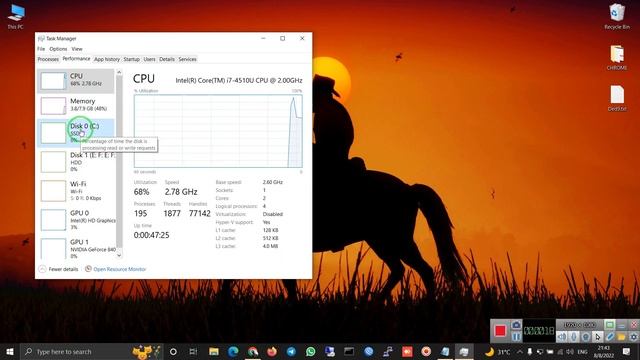This screenshot has height=360, width=640.
Task: Toggle the recorder speaker sound icon
Action: pyautogui.click(x=562, y=337)
